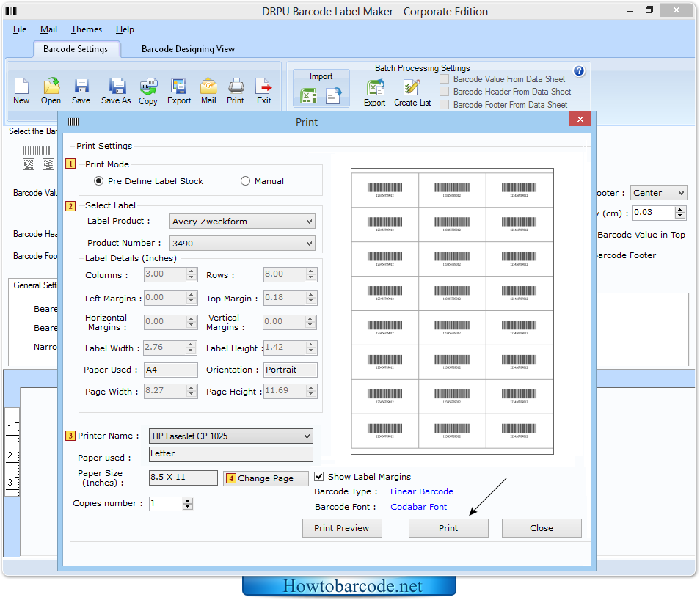
Task: Switch to Barcode Designing View tab
Action: [x=188, y=49]
